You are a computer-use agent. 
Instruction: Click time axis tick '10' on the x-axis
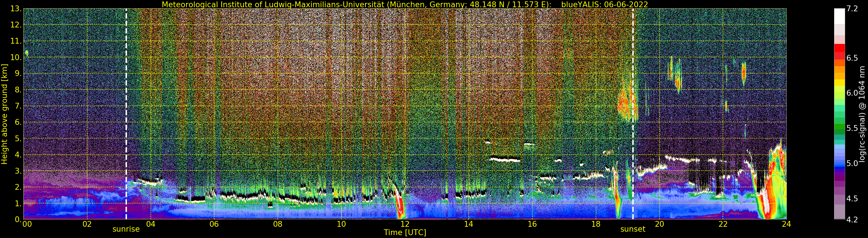(x=341, y=224)
